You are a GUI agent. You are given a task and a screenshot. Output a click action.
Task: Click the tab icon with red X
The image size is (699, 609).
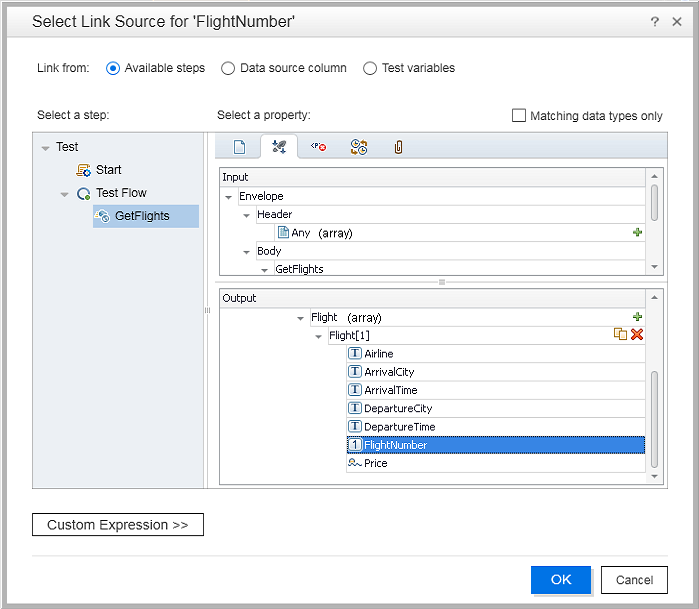(318, 148)
